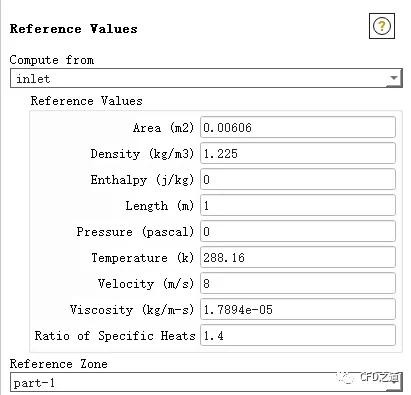Click the Velocity (m/s) label text
This screenshot has height=395, width=411.
(x=146, y=284)
